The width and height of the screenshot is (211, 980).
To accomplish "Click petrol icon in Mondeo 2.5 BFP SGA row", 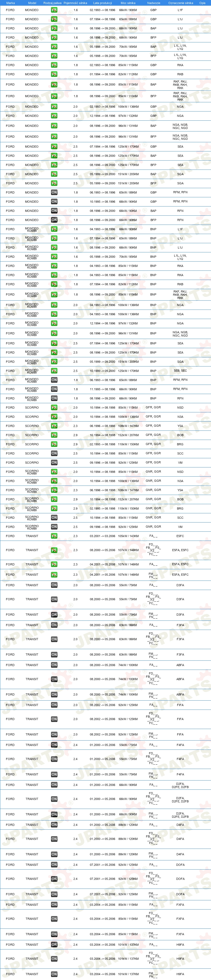I will (54, 183).
